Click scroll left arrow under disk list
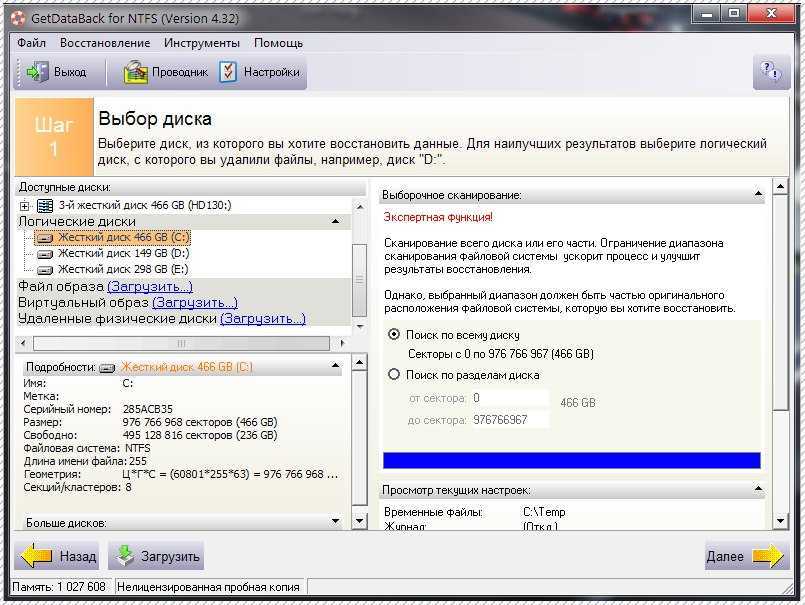This screenshot has width=805, height=605. (23, 343)
